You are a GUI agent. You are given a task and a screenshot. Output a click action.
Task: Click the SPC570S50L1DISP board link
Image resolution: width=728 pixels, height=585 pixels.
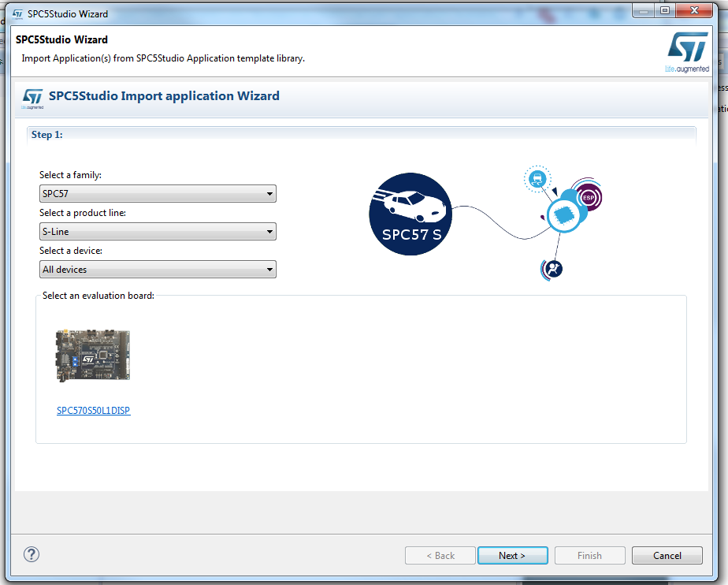(93, 410)
